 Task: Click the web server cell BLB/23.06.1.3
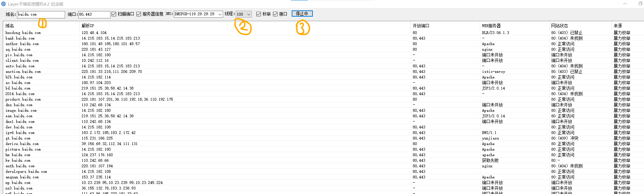tap(495, 33)
